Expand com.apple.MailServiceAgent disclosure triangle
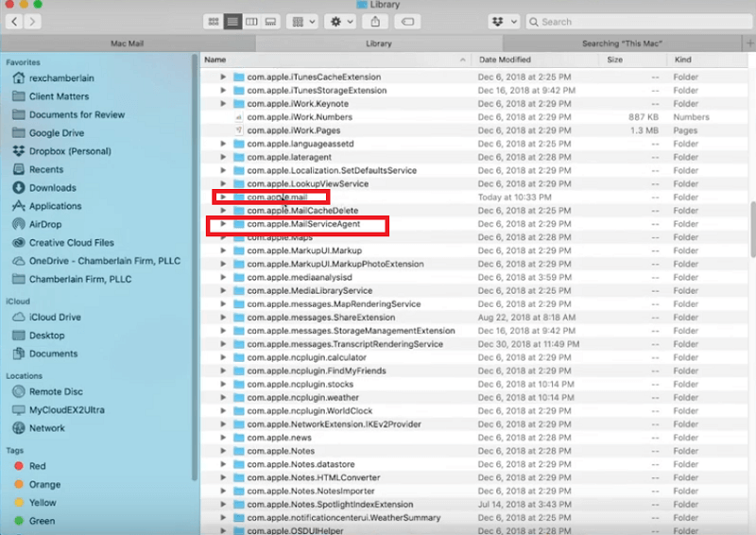The height and width of the screenshot is (535, 756). (223, 224)
